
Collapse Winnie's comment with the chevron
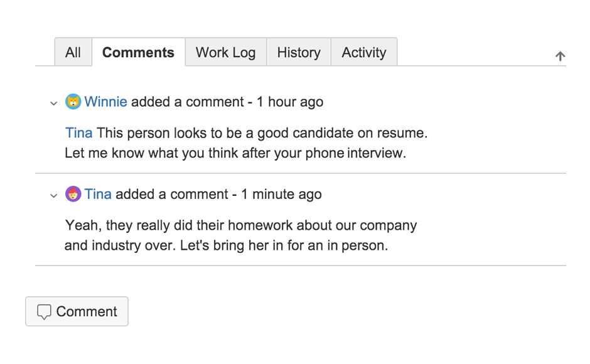click(x=53, y=103)
